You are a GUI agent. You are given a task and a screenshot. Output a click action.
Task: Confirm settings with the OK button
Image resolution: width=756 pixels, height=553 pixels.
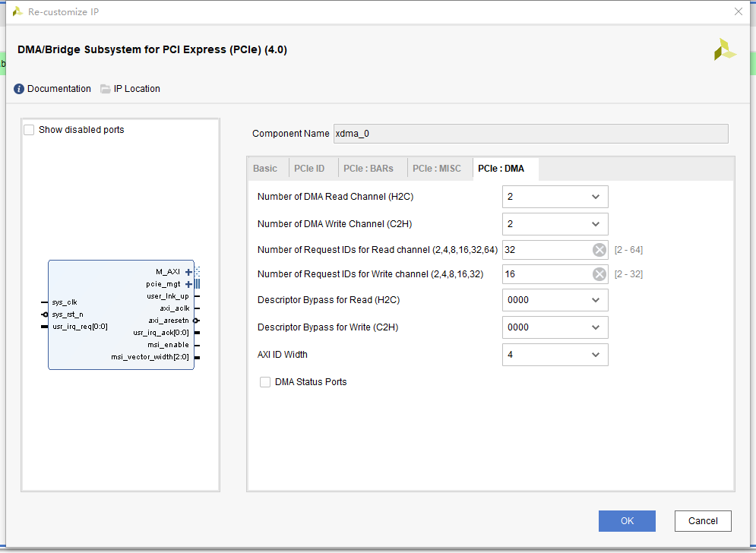pos(627,520)
